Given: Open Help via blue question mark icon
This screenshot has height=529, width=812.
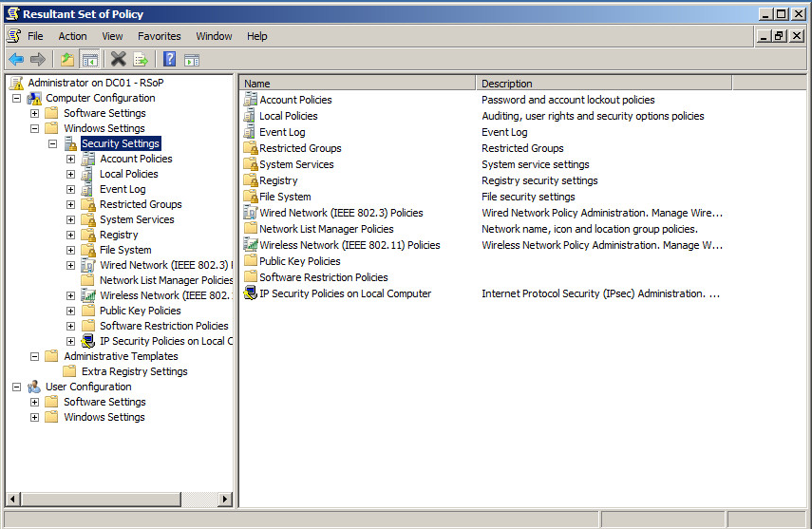Looking at the screenshot, I should pyautogui.click(x=169, y=59).
